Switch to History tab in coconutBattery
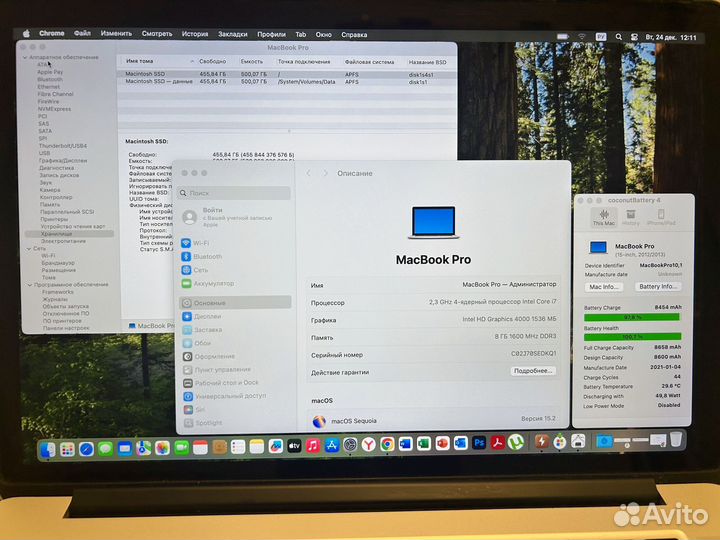720x540 pixels. tap(630, 217)
